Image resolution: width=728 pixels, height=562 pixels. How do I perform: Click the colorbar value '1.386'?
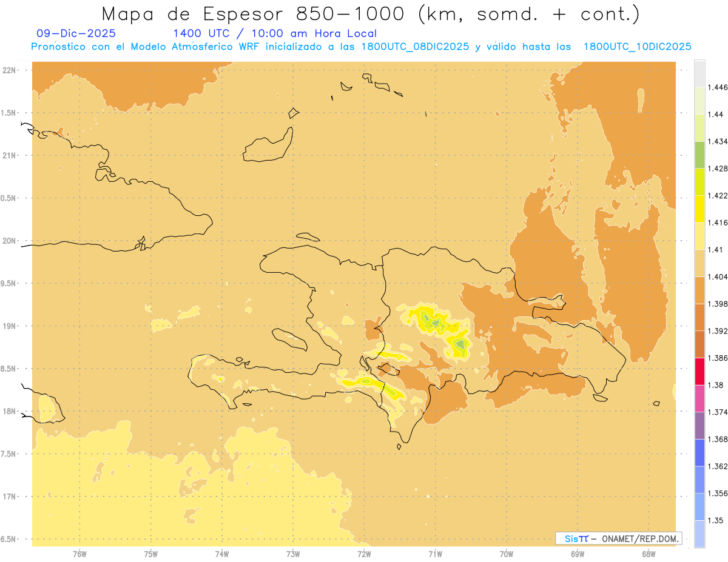(x=718, y=358)
